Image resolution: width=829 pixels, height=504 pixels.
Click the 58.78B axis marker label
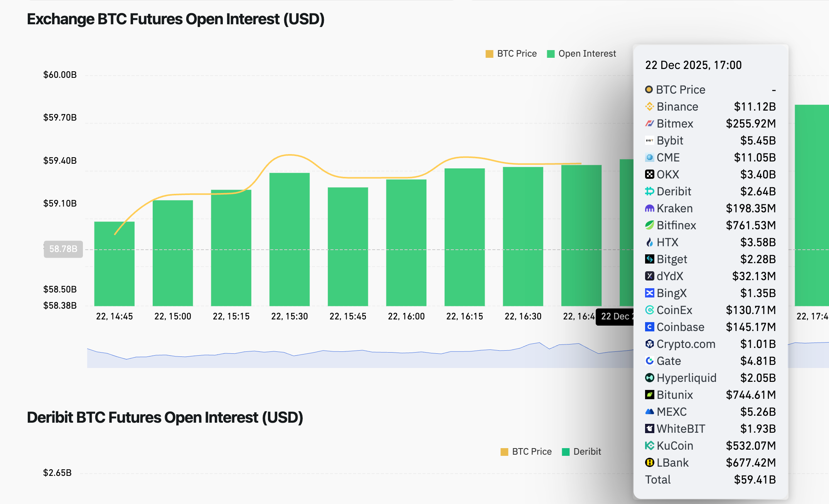click(x=63, y=249)
